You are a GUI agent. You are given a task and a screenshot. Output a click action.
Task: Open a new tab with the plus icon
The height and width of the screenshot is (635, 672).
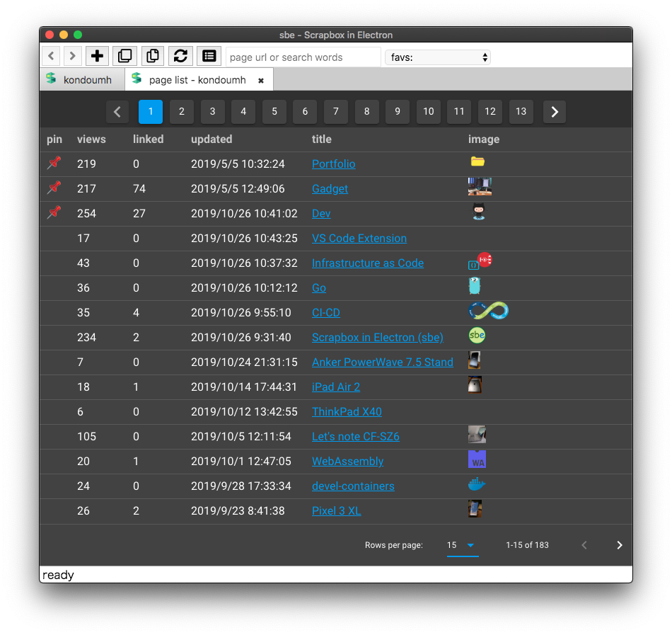click(97, 56)
